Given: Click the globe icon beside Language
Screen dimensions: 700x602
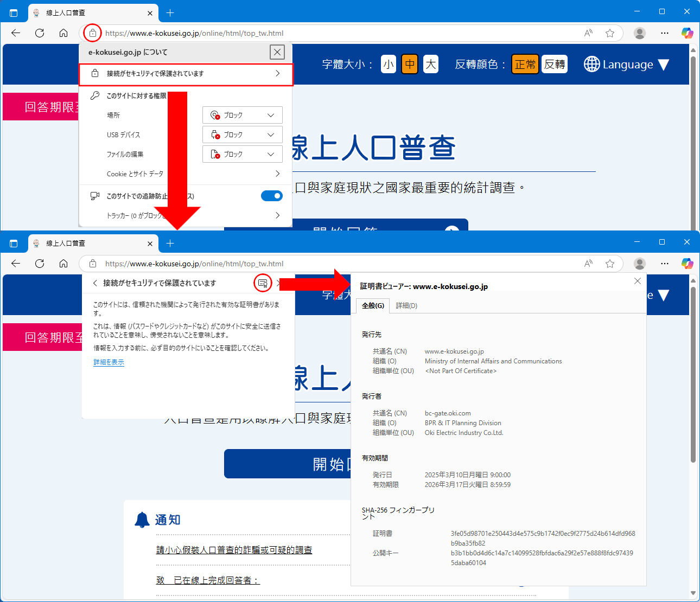Looking at the screenshot, I should click(591, 64).
